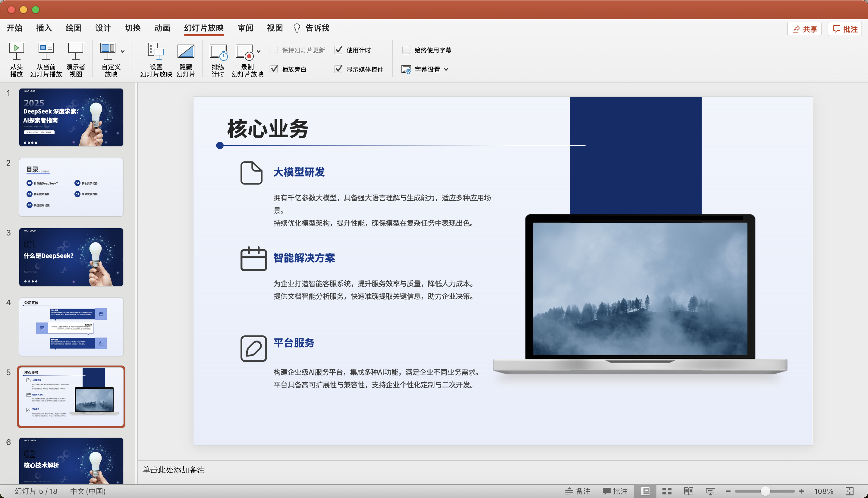Uncheck the 使用计时 checkbox

pos(338,50)
